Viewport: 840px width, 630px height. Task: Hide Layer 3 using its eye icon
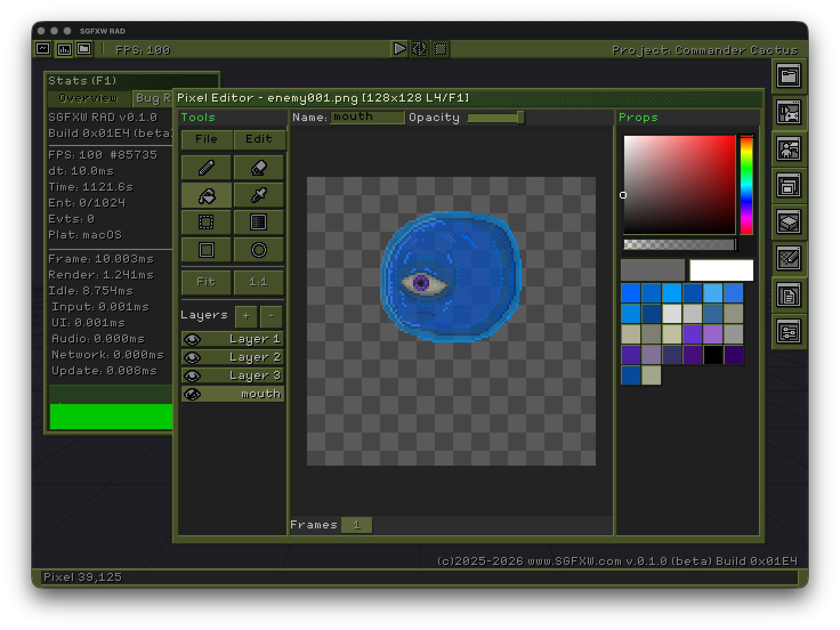[193, 376]
